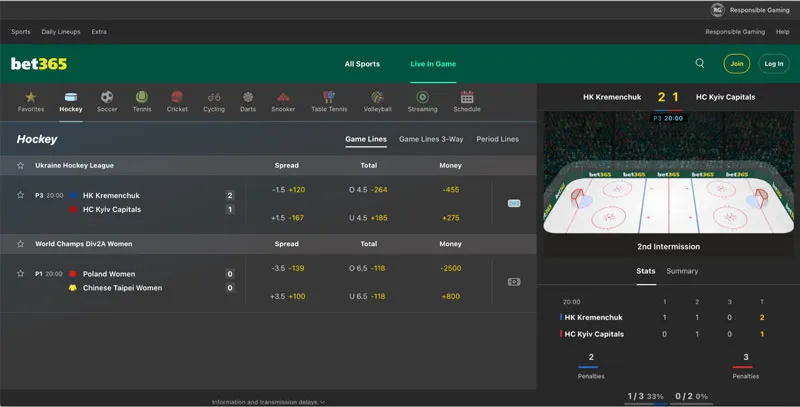Click the 2nd Intermission status text
Image resolution: width=800 pixels, height=407 pixels.
(668, 246)
